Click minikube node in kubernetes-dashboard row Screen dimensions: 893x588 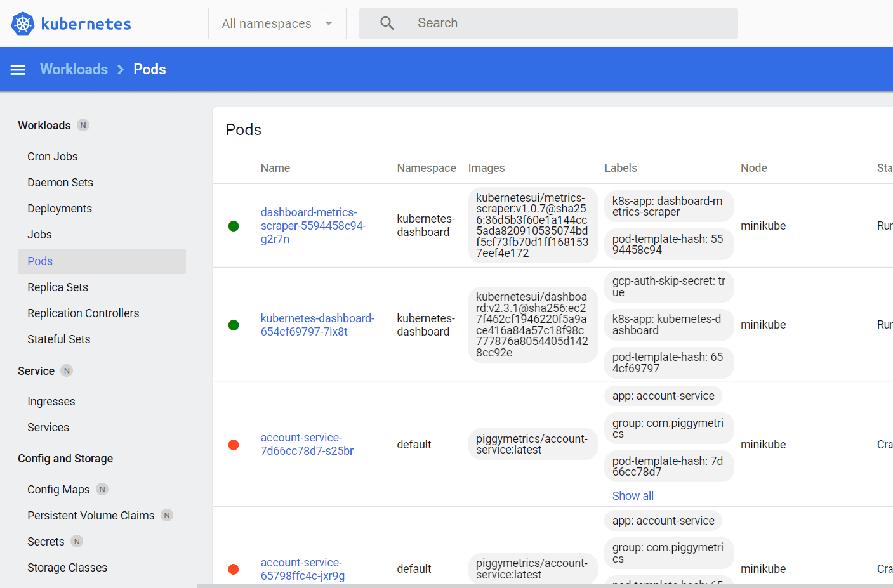pos(763,325)
